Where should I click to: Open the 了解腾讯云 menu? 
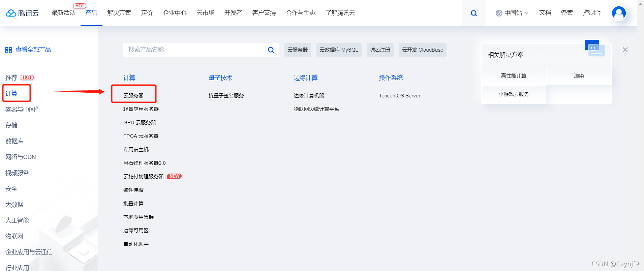coord(340,13)
